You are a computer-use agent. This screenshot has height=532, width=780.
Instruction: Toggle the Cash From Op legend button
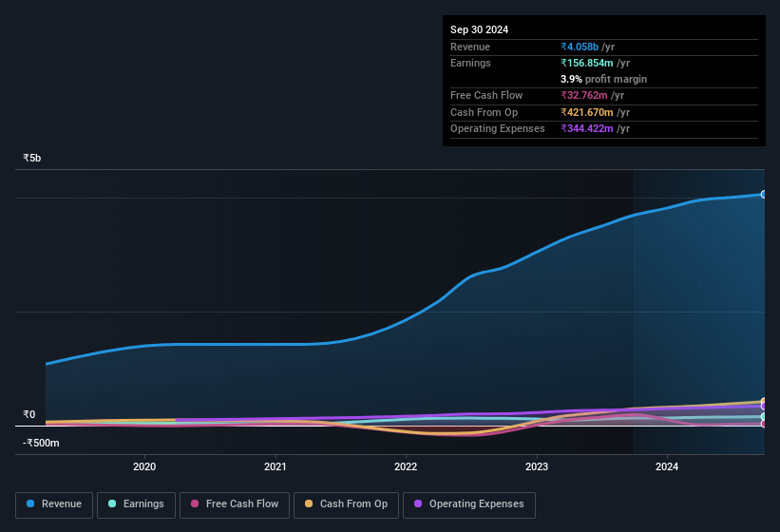point(346,504)
